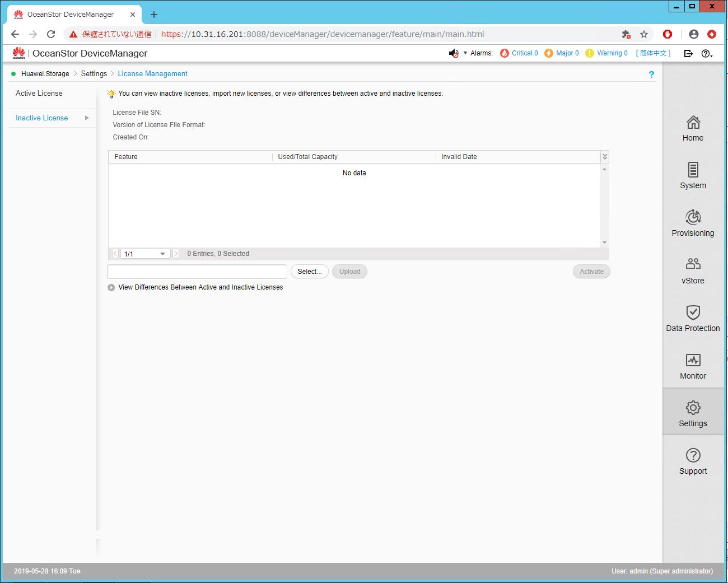Open browser profile avatar icon
This screenshot has height=583, width=728.
694,34
